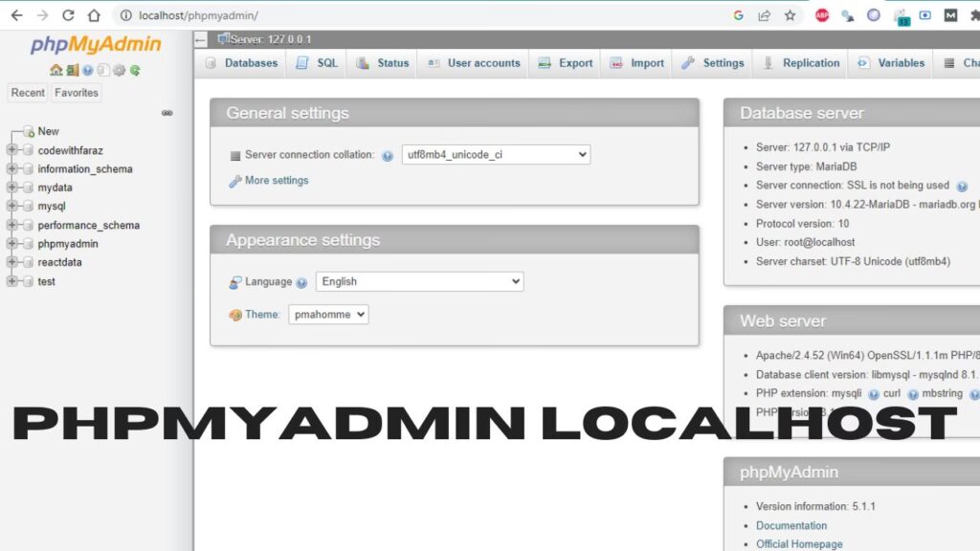Click the Google icon in address bar

(738, 15)
